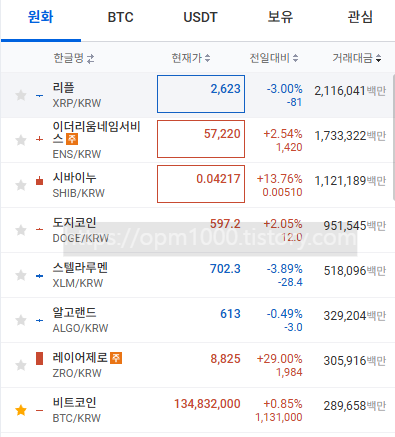
Task: Click the BTC/KRW ticker text
Action: click(77, 418)
